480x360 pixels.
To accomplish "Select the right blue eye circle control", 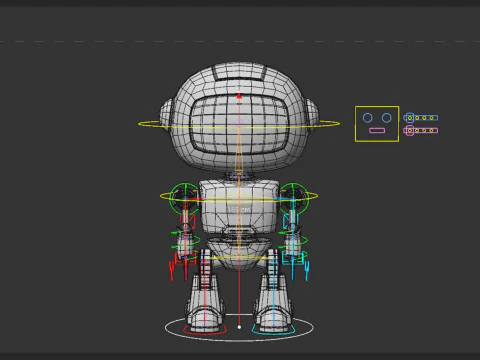I will (387, 118).
